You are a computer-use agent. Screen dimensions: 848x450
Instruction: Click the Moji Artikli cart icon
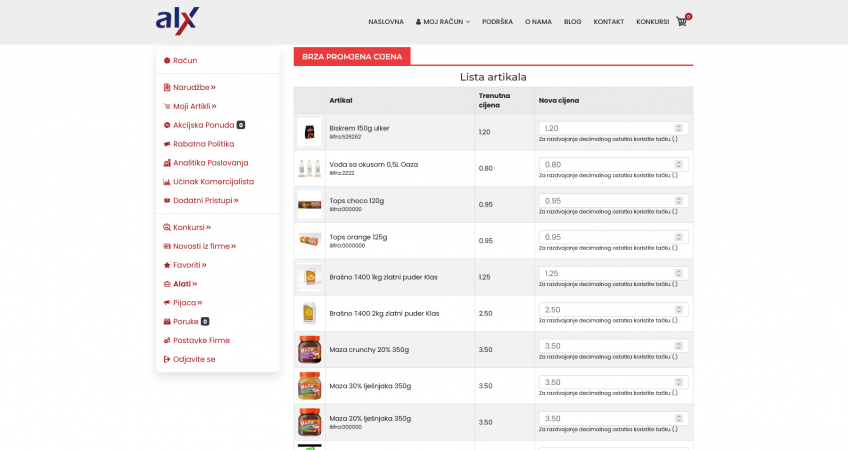167,106
